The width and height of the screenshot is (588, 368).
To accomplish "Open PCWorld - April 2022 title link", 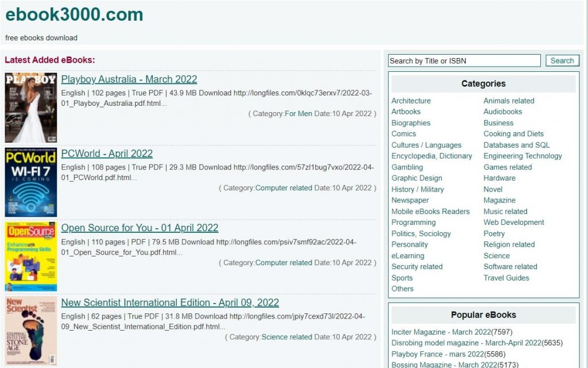I will (x=107, y=154).
